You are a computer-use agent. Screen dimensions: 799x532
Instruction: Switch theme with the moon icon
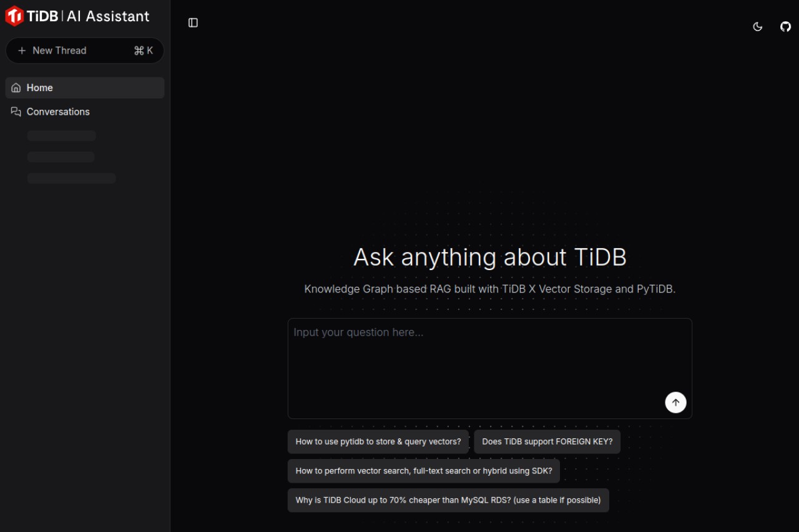(758, 27)
